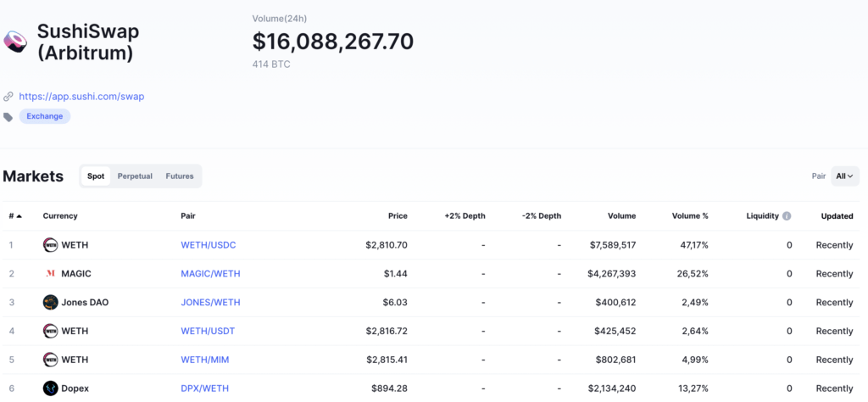Click the Dopex coin icon
This screenshot has width=868, height=402.
51,388
